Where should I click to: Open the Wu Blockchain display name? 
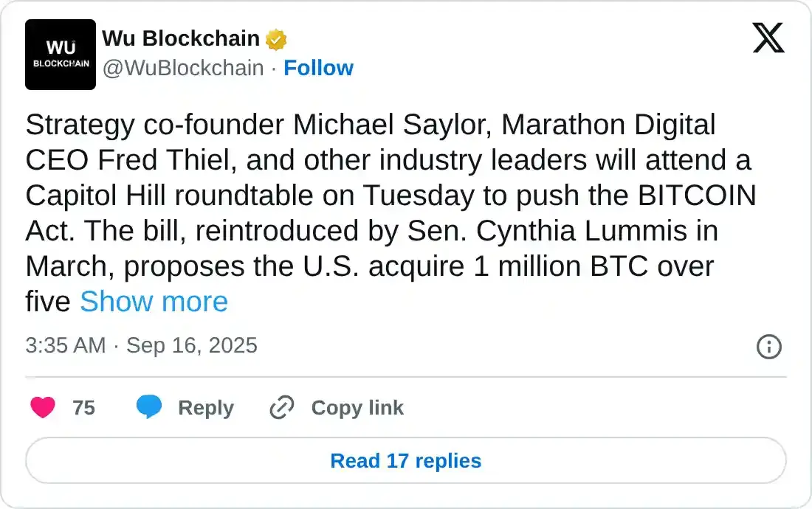(x=181, y=38)
